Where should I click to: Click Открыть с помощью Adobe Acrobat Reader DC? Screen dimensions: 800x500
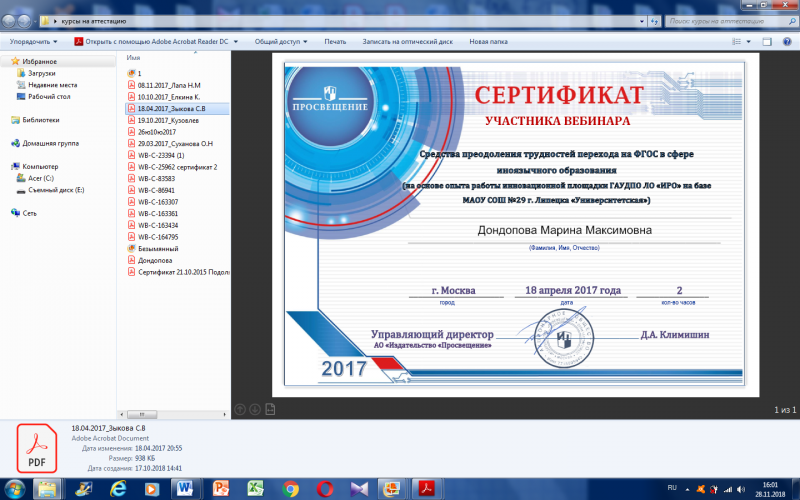pos(151,42)
